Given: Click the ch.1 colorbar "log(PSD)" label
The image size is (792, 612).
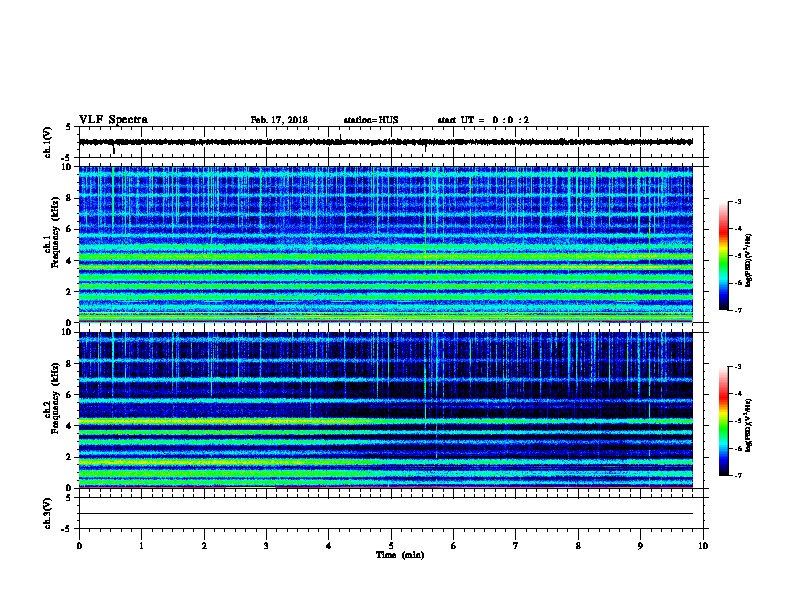Looking at the screenshot, I should (x=749, y=260).
